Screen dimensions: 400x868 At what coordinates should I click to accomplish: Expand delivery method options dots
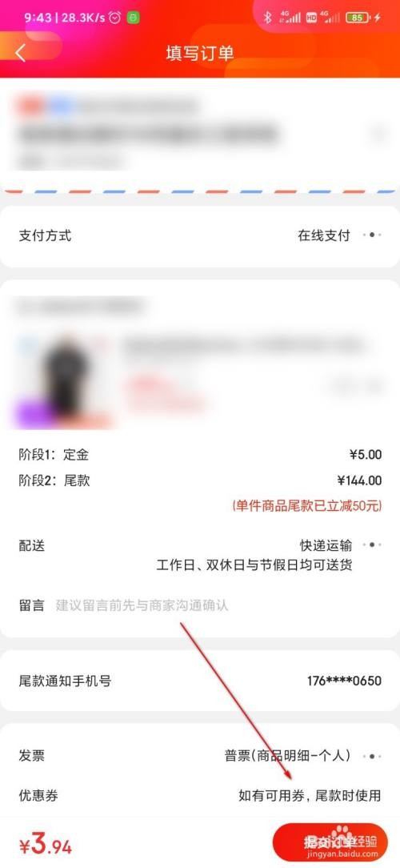(x=372, y=545)
